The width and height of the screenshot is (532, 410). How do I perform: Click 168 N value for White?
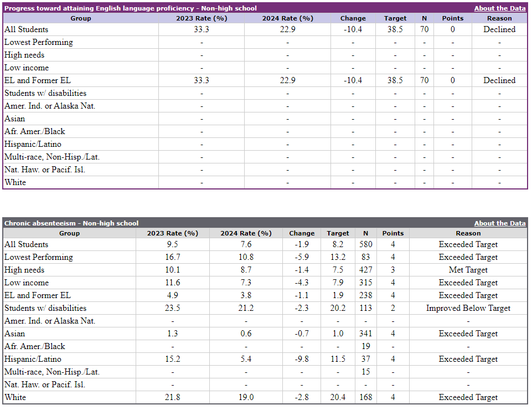365,397
